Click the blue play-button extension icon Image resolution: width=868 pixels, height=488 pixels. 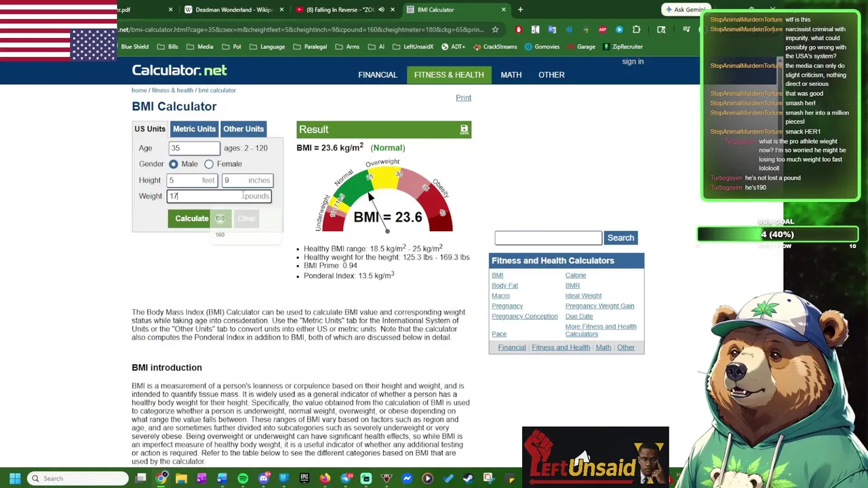tap(619, 30)
